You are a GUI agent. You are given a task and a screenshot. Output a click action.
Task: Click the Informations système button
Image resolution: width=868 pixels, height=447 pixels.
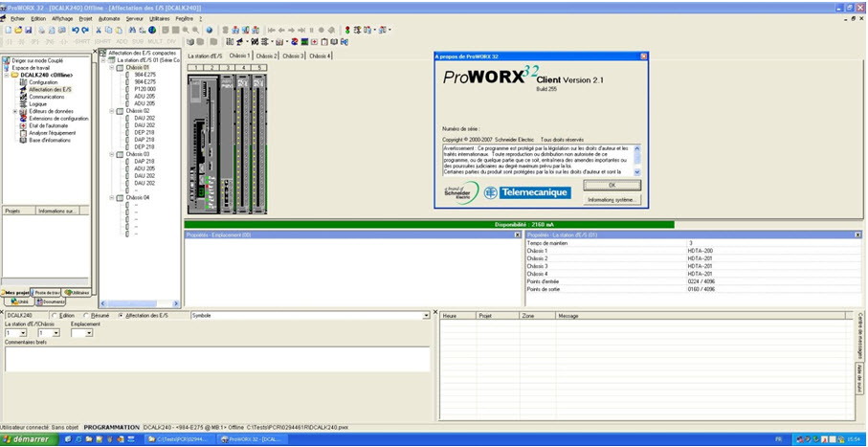click(x=612, y=199)
